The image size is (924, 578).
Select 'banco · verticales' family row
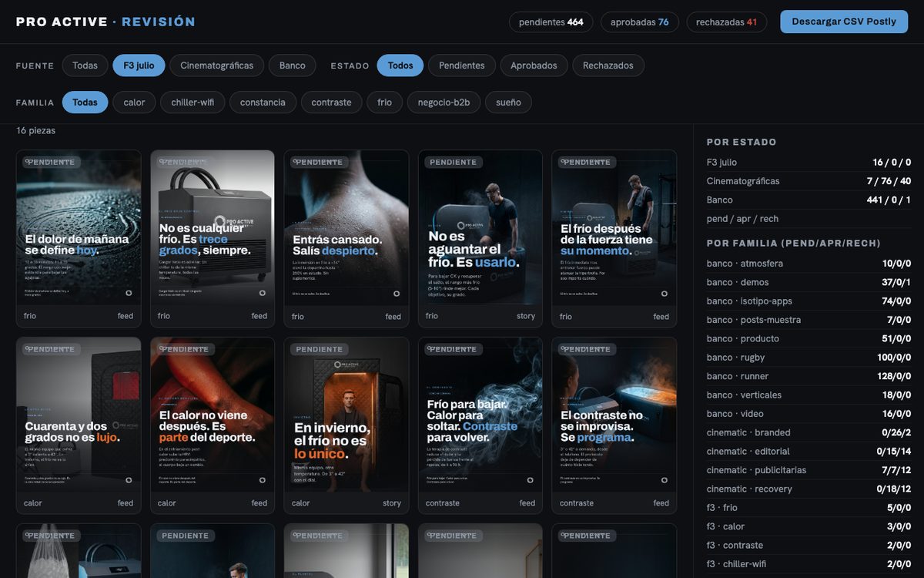pos(808,395)
